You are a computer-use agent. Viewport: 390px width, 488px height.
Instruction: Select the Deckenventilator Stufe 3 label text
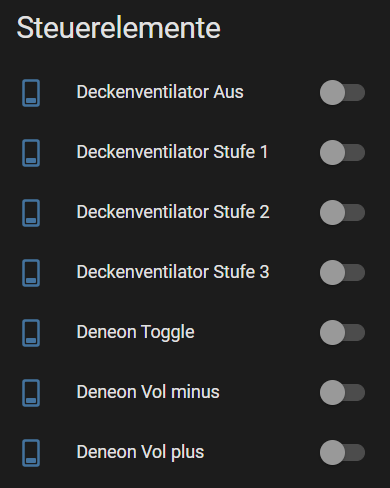point(173,272)
